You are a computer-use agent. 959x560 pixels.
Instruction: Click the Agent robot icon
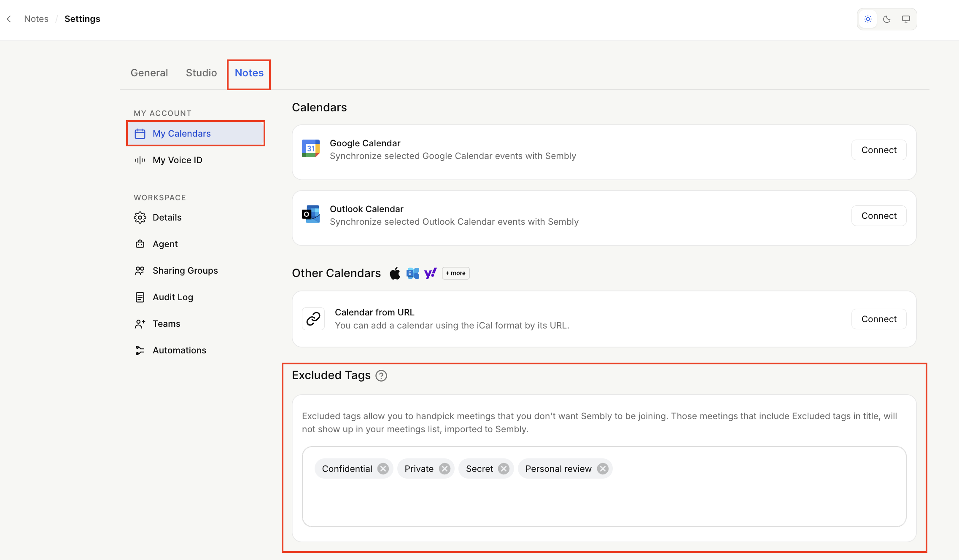[140, 244]
